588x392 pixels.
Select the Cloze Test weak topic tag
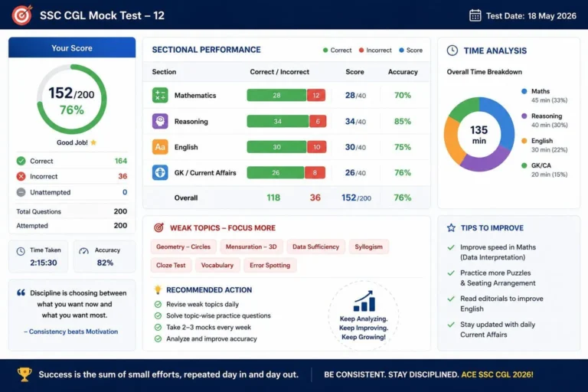click(171, 265)
